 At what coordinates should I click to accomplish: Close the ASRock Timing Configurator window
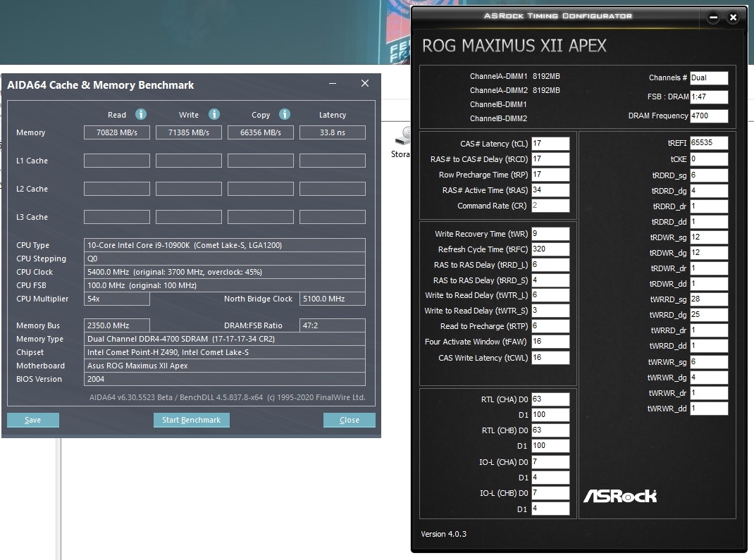(733, 18)
